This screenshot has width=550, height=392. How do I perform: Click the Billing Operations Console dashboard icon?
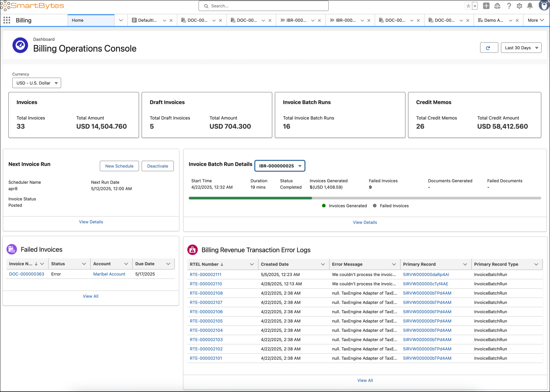click(x=20, y=45)
